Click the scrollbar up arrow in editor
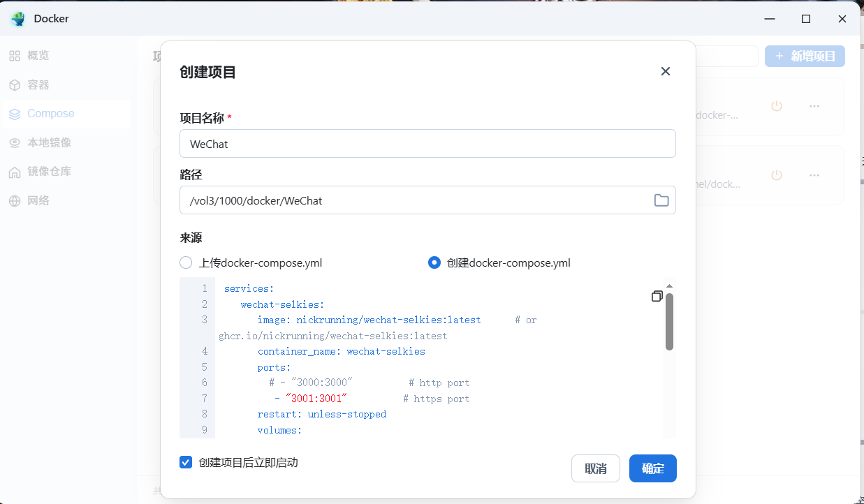 coord(669,286)
